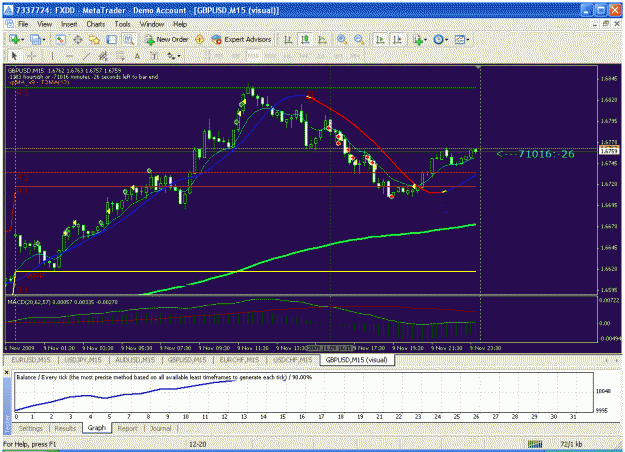625x452 pixels.
Task: Toggle Auto Scroll of the chart
Action: pos(380,39)
